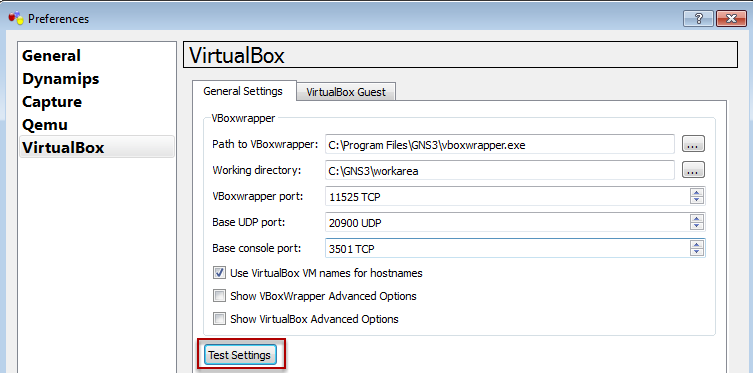Select Qemu in the preferences list

coord(45,125)
